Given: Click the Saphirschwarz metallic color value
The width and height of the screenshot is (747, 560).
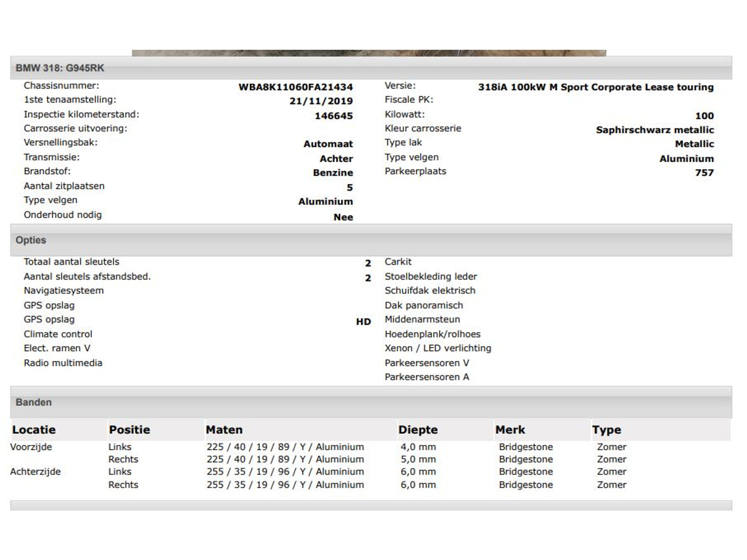Looking at the screenshot, I should pos(655,130).
